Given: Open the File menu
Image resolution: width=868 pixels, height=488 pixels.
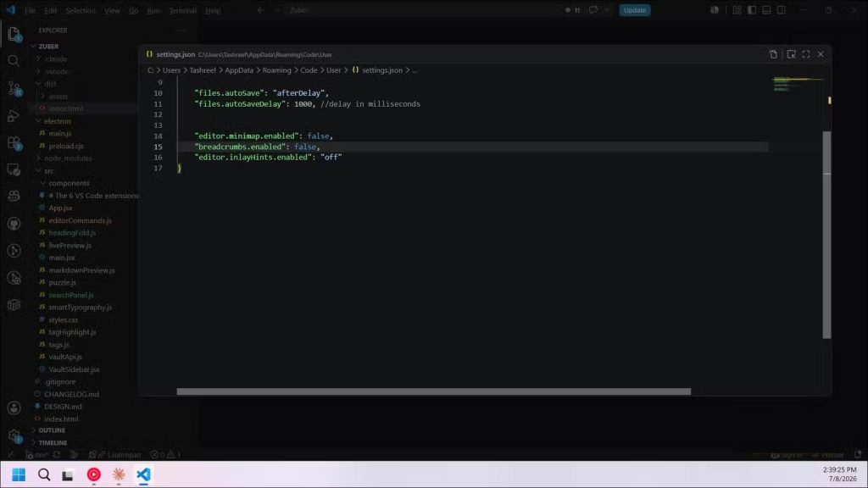Looking at the screenshot, I should (x=30, y=10).
